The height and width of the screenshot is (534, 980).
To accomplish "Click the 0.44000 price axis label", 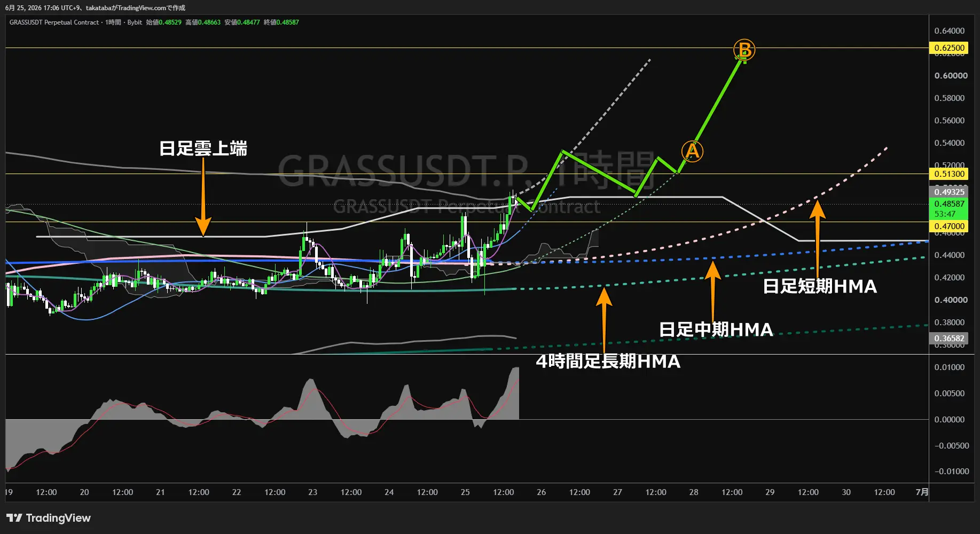I will (949, 255).
